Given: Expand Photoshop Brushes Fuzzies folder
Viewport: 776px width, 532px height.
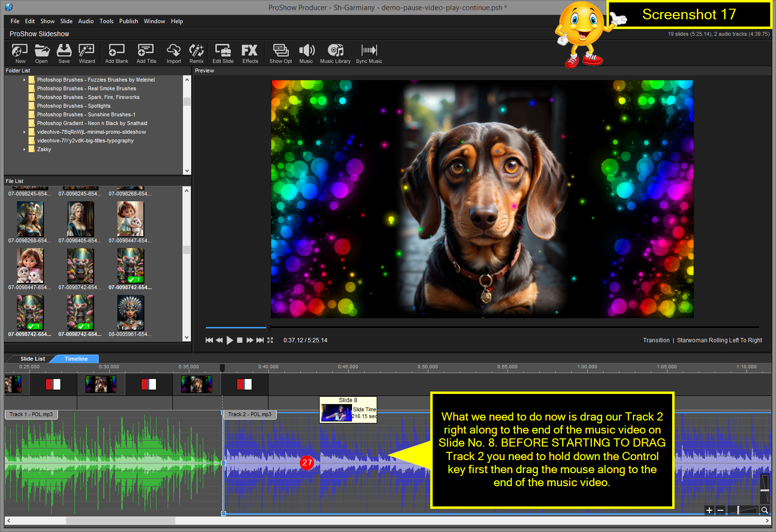Looking at the screenshot, I should tap(24, 80).
